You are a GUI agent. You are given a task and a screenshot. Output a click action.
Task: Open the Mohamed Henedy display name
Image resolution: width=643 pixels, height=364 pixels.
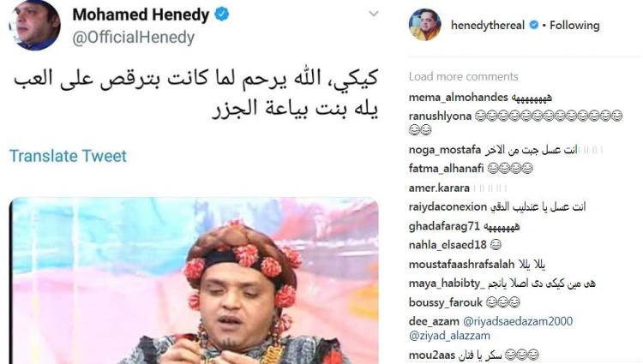(141, 15)
